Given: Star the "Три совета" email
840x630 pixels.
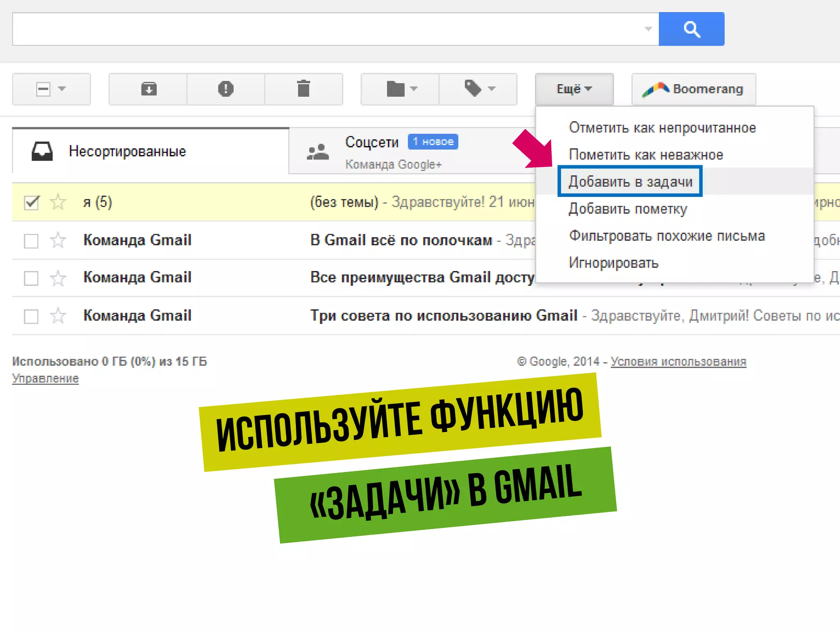Looking at the screenshot, I should coord(58,316).
